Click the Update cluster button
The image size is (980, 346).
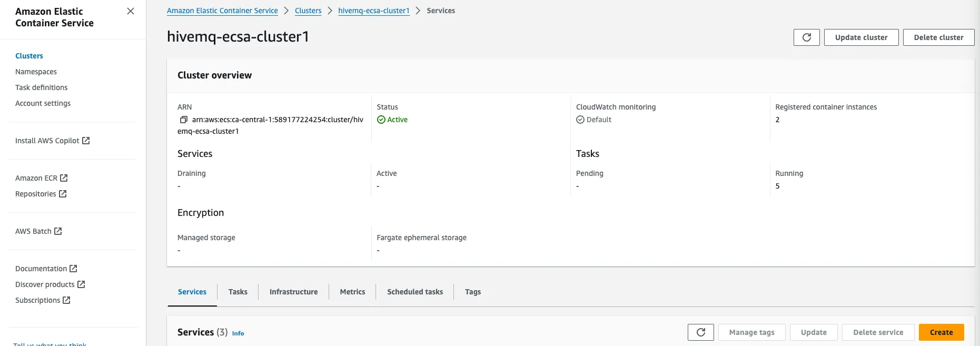861,37
